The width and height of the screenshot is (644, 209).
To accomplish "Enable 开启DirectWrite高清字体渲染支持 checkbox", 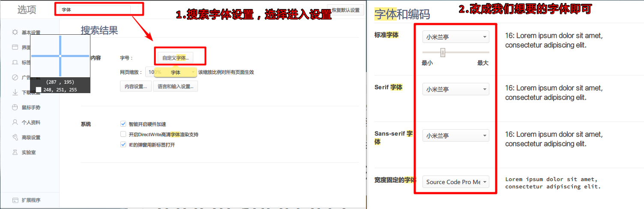I will [123, 134].
